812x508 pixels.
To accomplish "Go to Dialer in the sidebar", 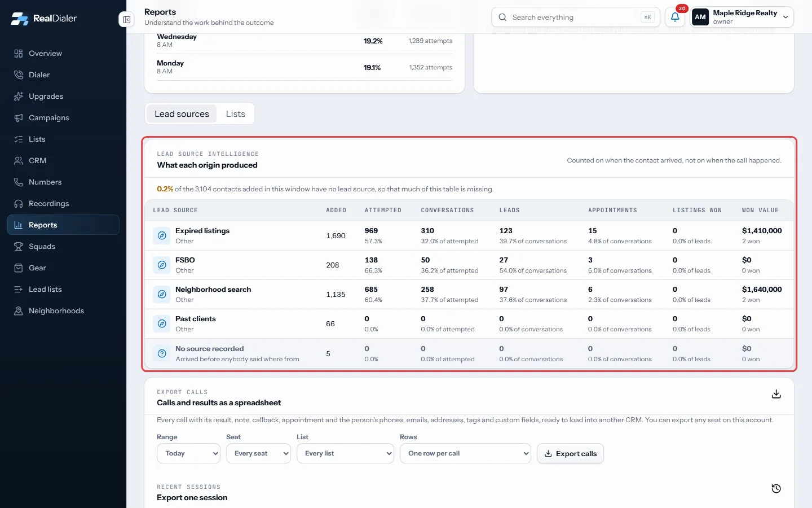I will coord(63,75).
